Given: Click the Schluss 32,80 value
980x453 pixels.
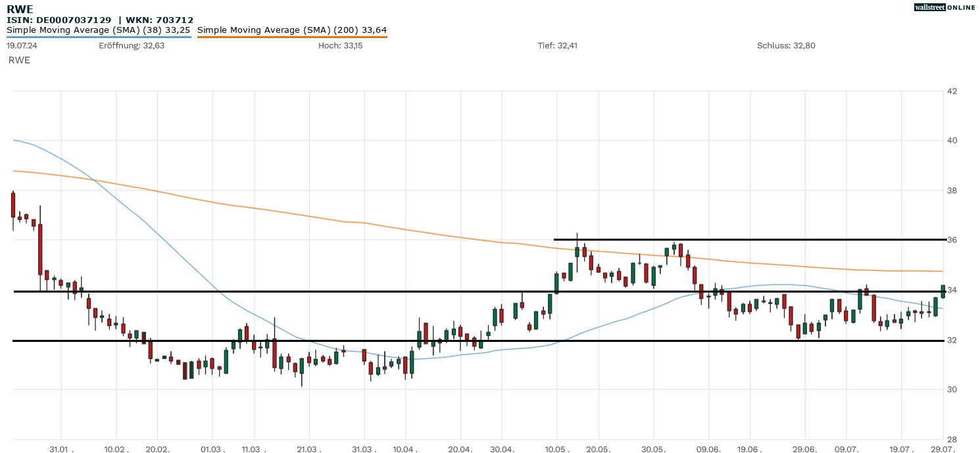Looking at the screenshot, I should tap(786, 45).
